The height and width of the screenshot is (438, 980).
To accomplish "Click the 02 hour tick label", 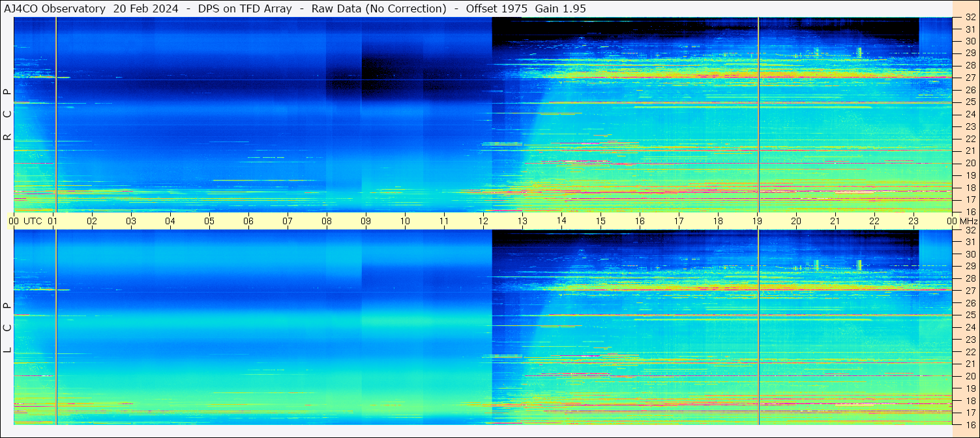I will (x=93, y=221).
